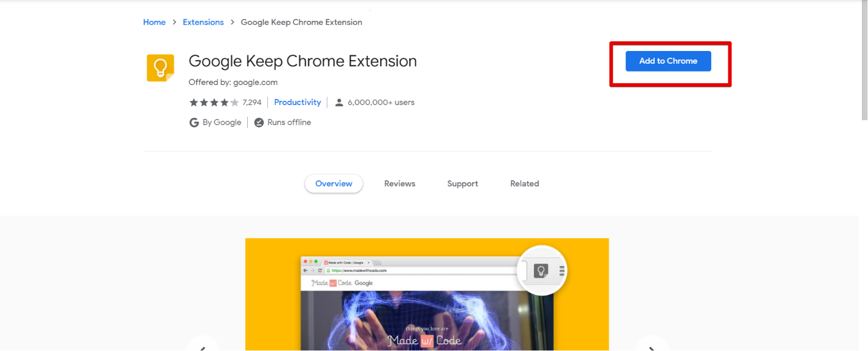
Task: Click the By Google label
Action: click(x=222, y=123)
